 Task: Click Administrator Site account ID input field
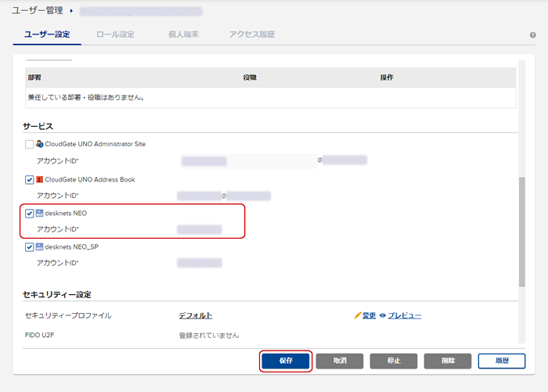click(249, 161)
